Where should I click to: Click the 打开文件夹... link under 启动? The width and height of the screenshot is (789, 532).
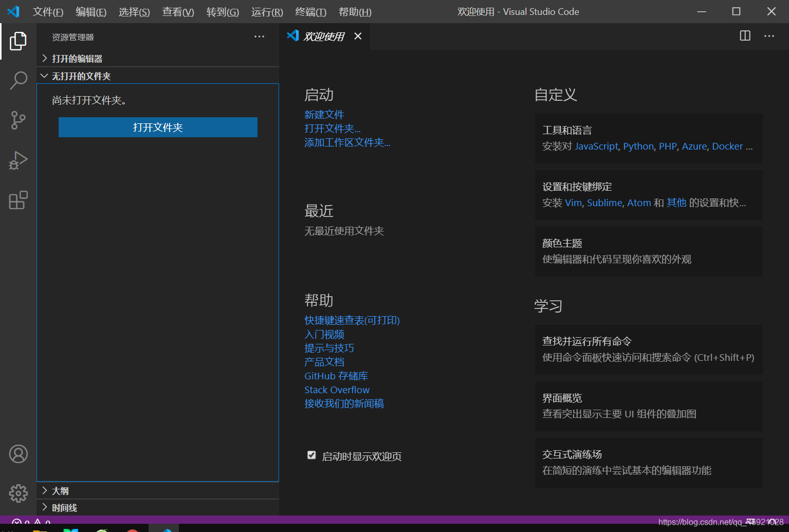[x=332, y=129]
